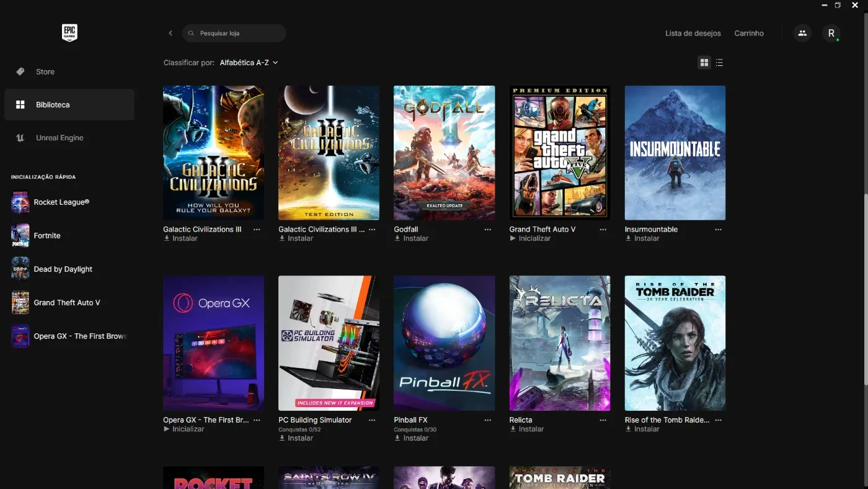Click the Dead by Daylight sidebar thumbnail
The image size is (868, 489).
20,269
